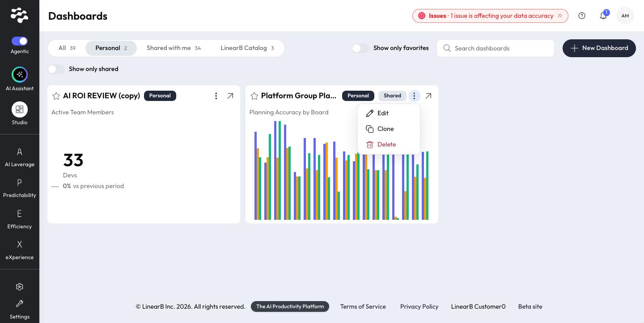Focus the Search dashboards field
644x323 pixels.
(496, 48)
